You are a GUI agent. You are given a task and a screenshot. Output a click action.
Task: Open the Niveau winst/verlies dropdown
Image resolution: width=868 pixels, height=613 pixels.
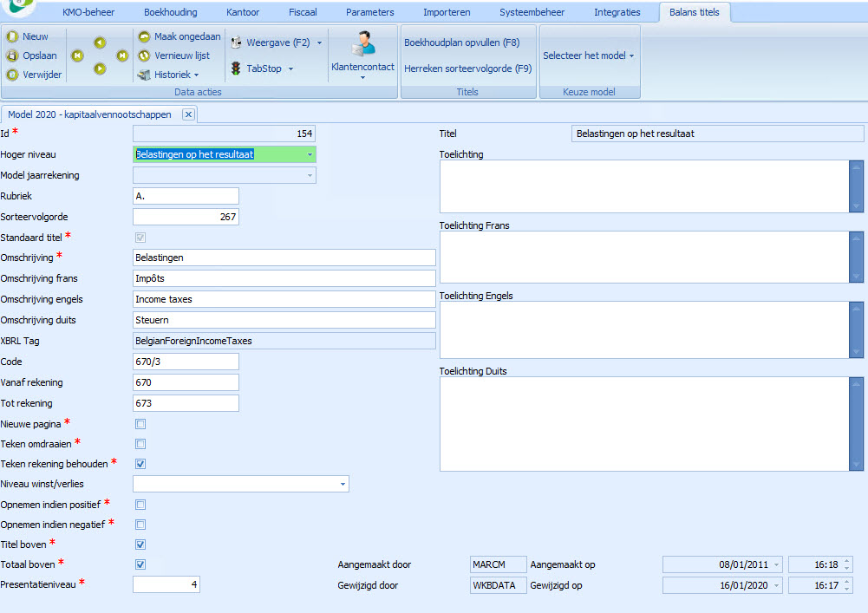pyautogui.click(x=343, y=484)
